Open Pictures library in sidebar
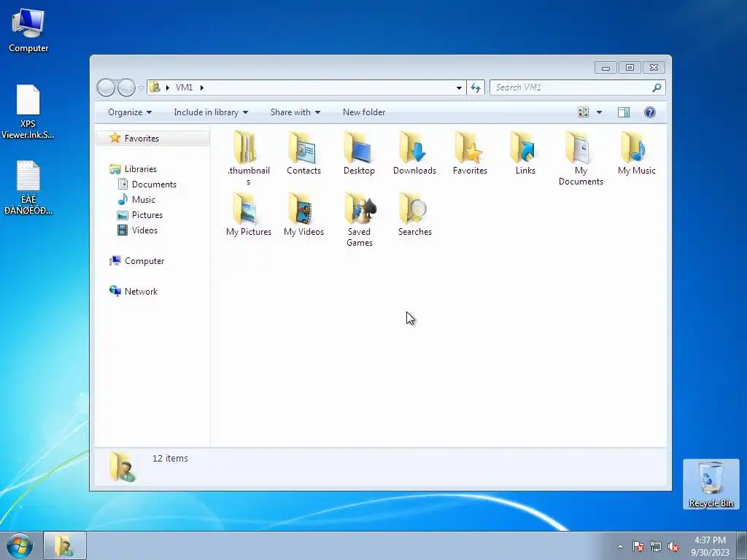 click(x=147, y=215)
